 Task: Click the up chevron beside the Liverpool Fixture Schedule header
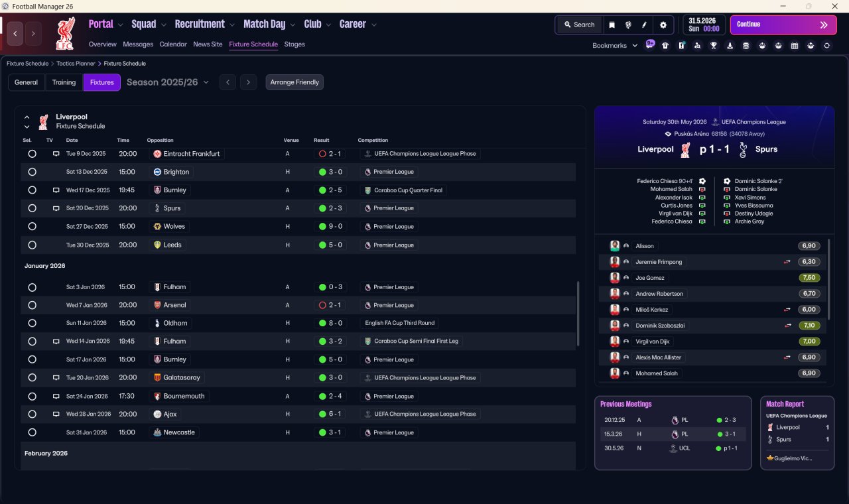(x=27, y=117)
